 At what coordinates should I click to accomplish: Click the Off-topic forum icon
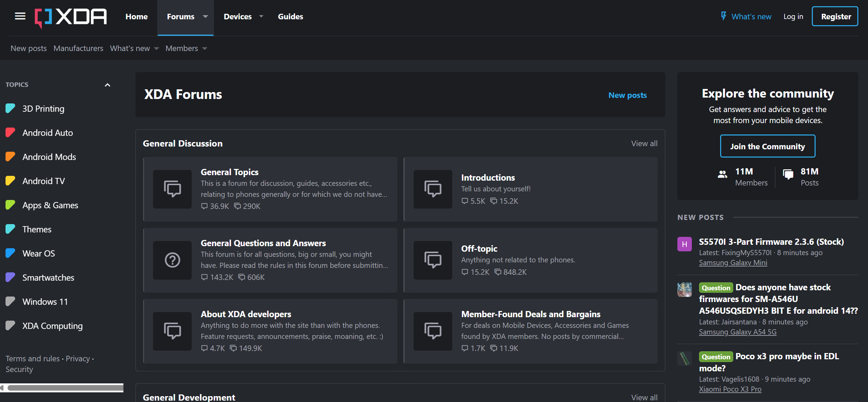click(433, 260)
